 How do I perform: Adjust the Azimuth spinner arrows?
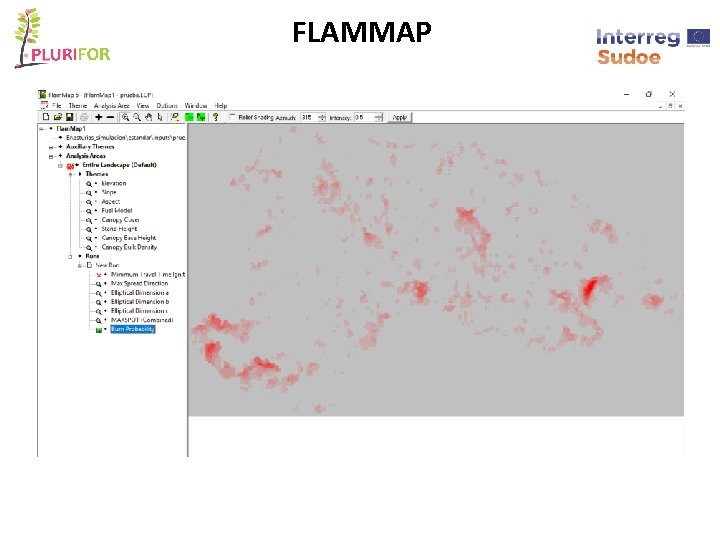tap(321, 118)
